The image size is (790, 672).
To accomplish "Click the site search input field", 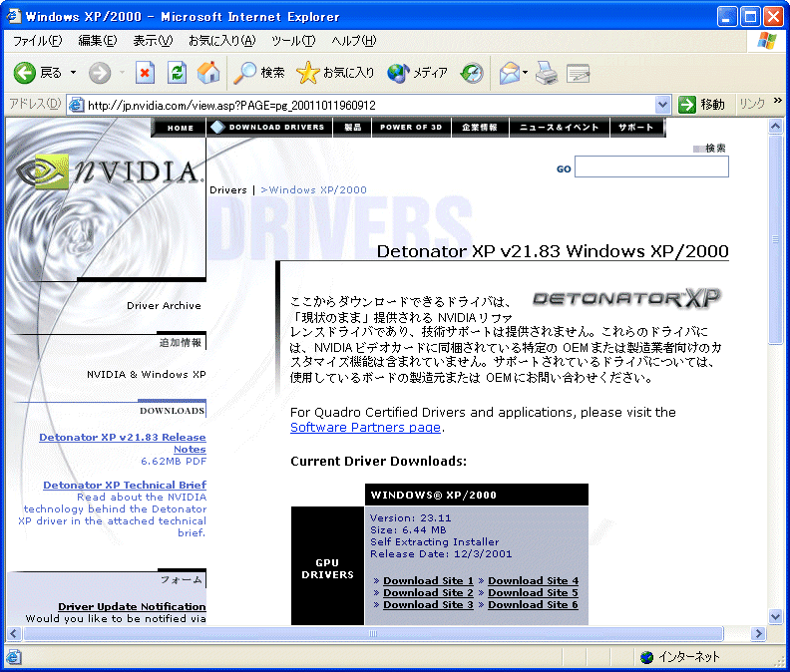I will (x=651, y=167).
